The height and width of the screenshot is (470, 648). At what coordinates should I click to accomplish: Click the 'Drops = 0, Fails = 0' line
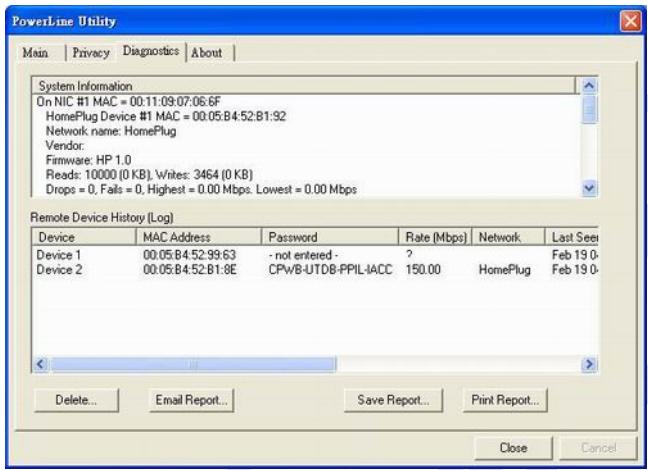coord(201,189)
